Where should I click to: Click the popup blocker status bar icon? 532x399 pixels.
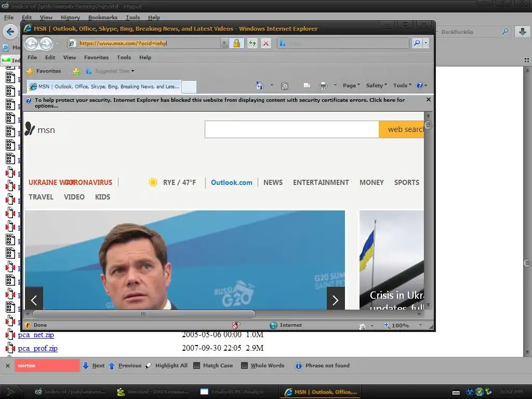point(236,325)
